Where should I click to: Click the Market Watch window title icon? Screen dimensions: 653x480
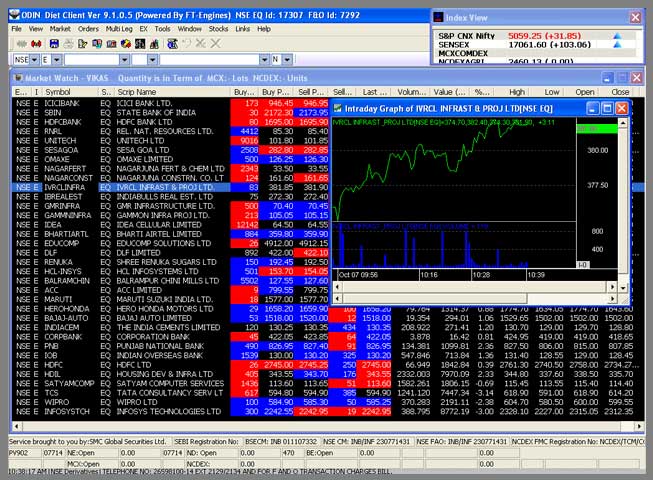(18, 78)
